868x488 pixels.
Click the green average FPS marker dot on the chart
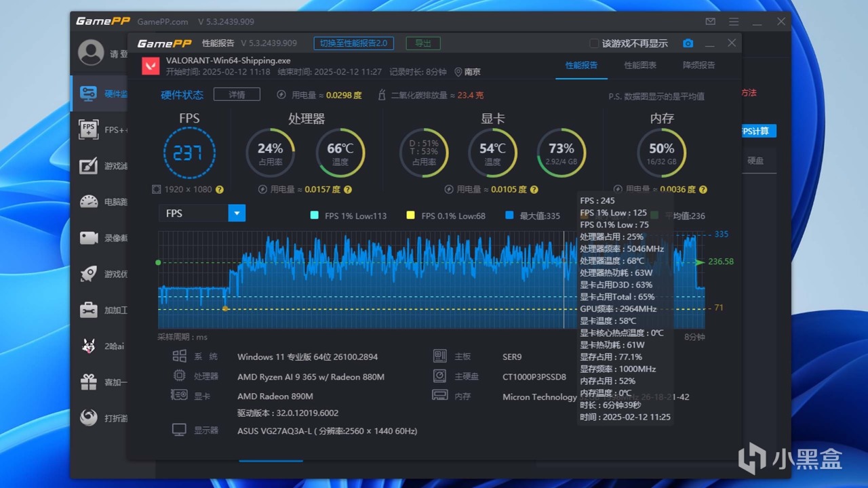158,262
